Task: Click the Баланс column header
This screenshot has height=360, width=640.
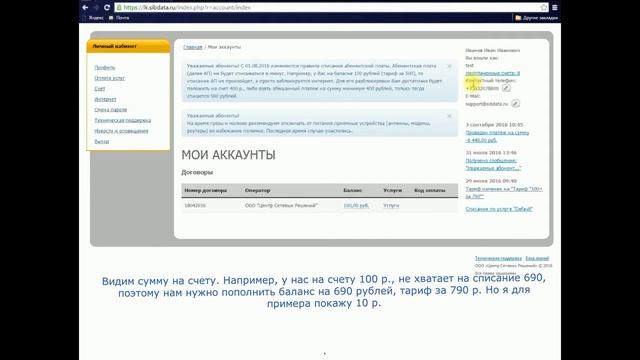Action: (353, 191)
